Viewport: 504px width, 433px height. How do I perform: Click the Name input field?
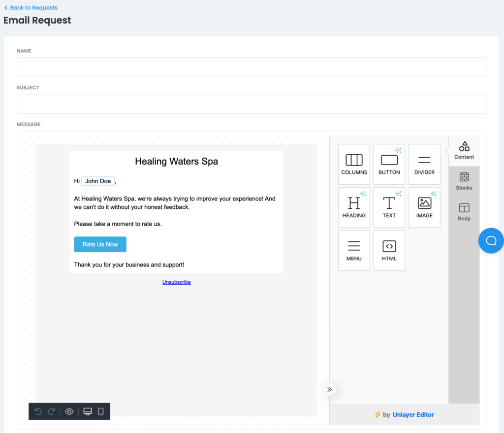pyautogui.click(x=252, y=67)
